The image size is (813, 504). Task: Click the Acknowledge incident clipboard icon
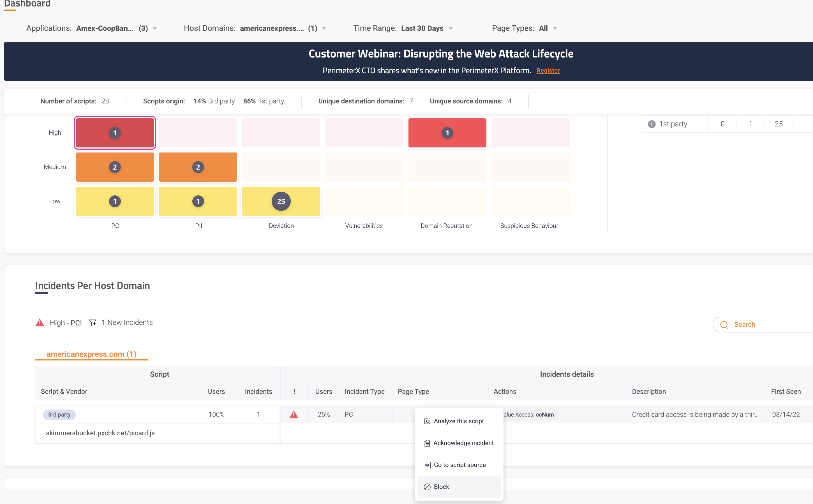click(x=427, y=443)
